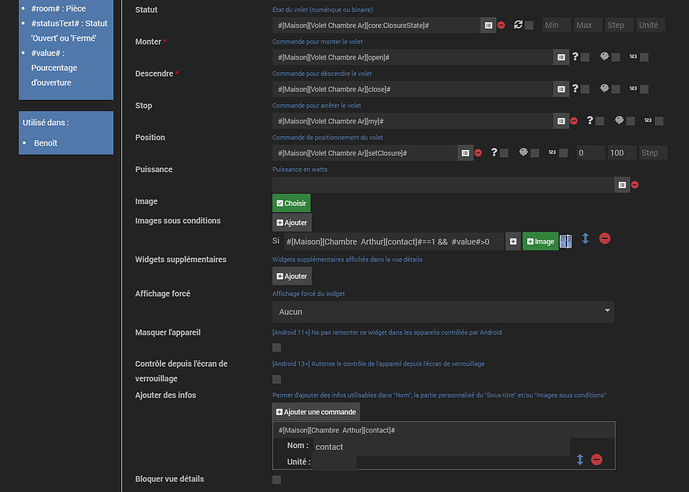
Task: Enable Masquer l'appareil checkbox
Action: pyautogui.click(x=277, y=347)
